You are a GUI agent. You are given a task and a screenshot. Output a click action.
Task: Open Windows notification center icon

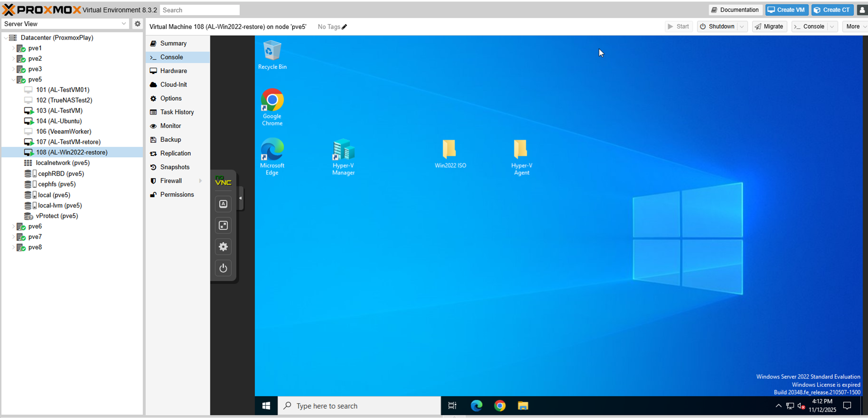pos(847,406)
